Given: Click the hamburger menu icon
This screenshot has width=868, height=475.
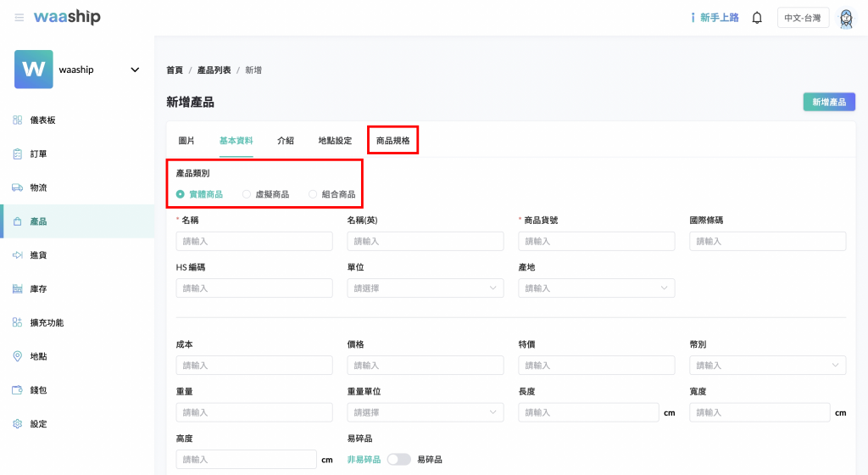Looking at the screenshot, I should (19, 18).
